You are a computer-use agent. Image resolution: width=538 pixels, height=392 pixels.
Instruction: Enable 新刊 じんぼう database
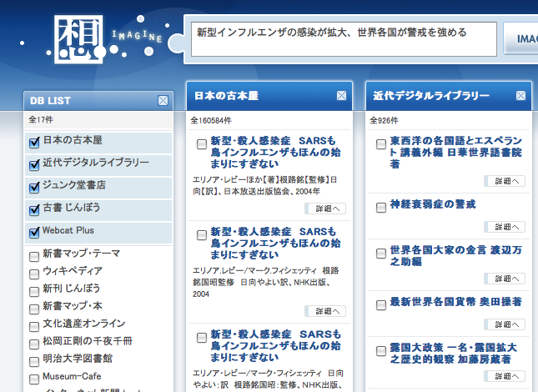click(34, 292)
